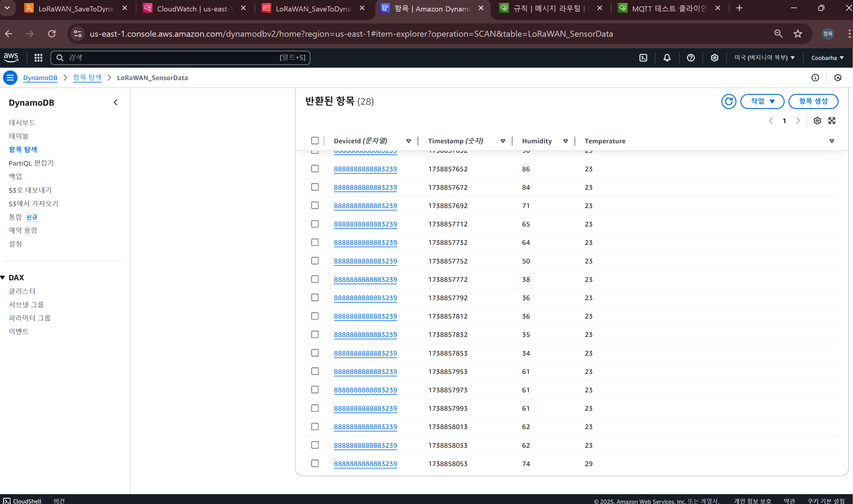Image resolution: width=853 pixels, height=504 pixels.
Task: Sort by Temperature column arrow
Action: pyautogui.click(x=832, y=141)
